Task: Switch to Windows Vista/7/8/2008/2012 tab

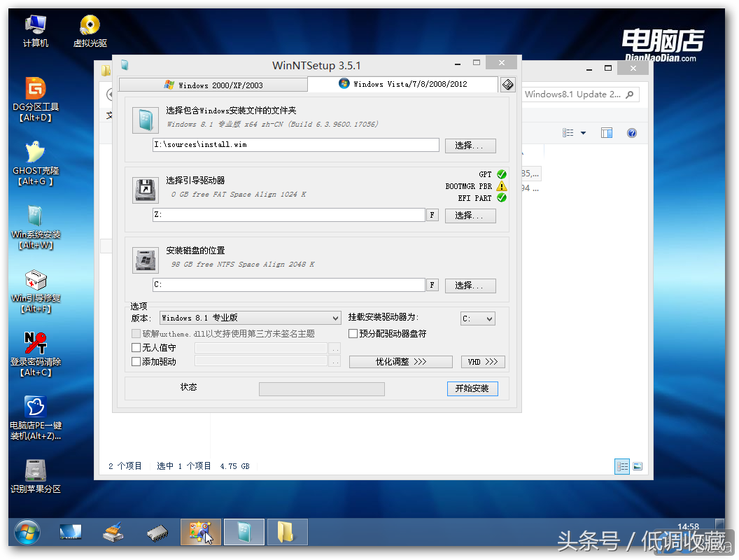Action: 403,84
